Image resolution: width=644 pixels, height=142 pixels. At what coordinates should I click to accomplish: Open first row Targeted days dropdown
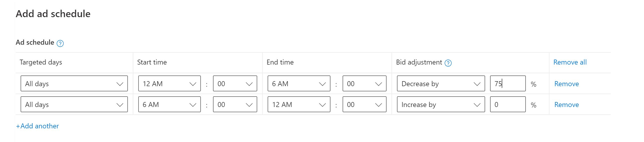[x=74, y=83]
